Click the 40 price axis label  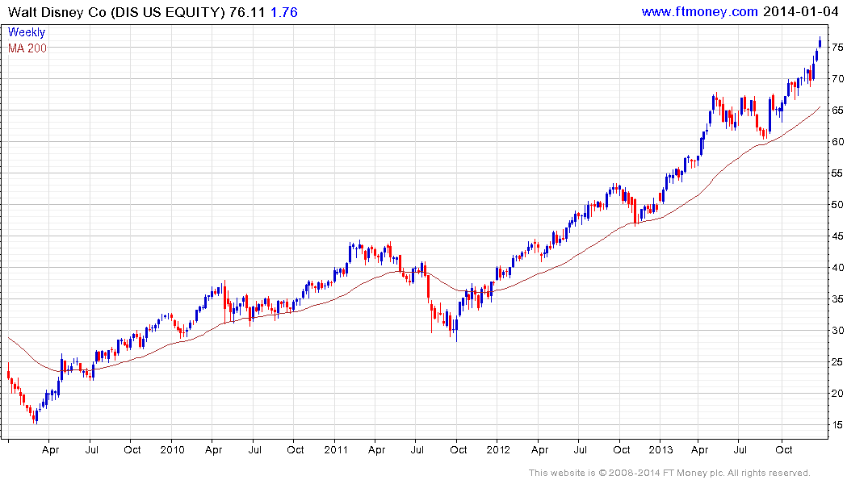pyautogui.click(x=837, y=268)
